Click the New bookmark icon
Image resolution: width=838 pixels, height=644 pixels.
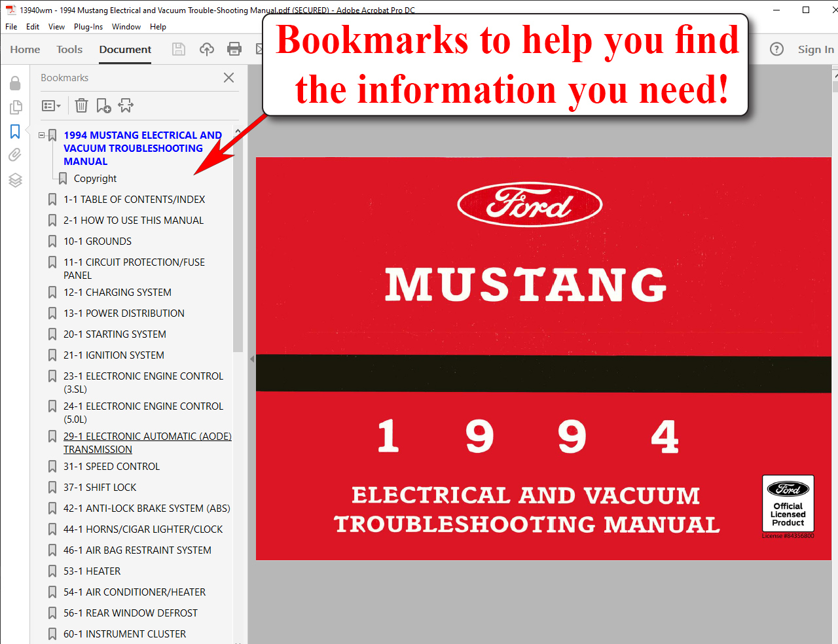point(103,105)
